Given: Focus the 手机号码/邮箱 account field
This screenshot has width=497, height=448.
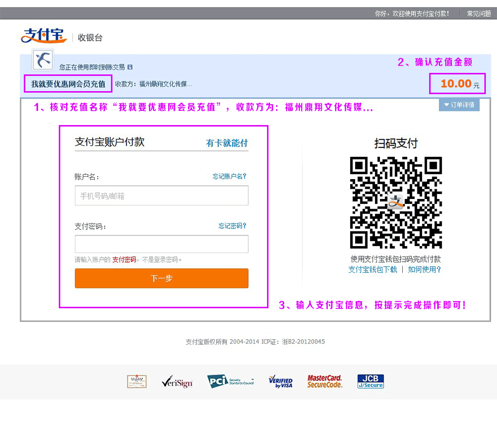Looking at the screenshot, I should (x=162, y=196).
